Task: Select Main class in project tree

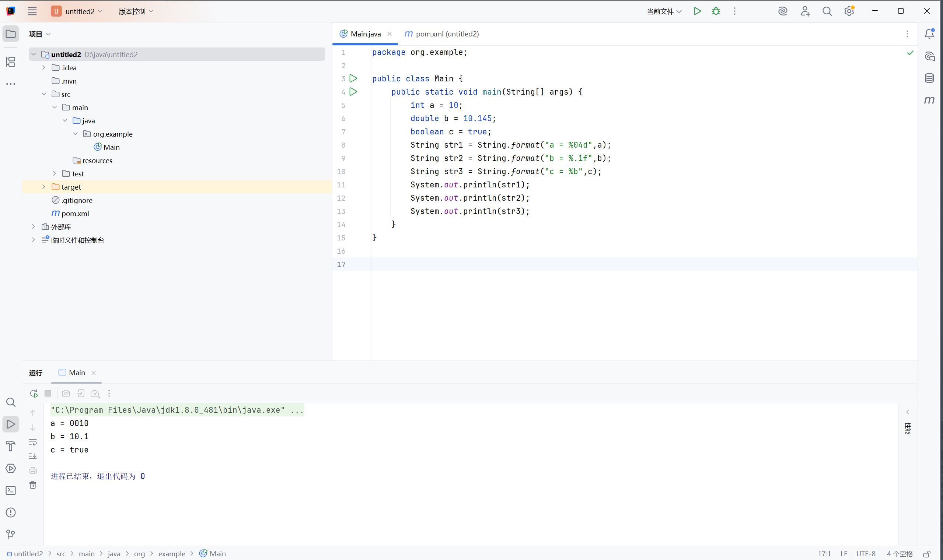Action: click(x=107, y=147)
